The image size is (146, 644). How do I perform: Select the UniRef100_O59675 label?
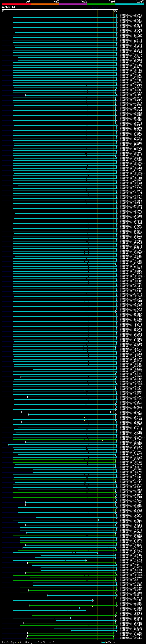[x=131, y=394]
